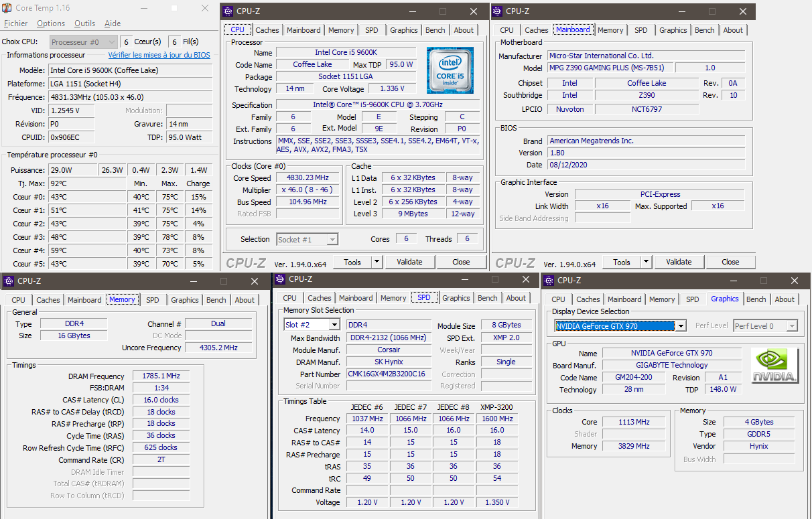Click the Fréquence value 4831.33MHz field
812x519 pixels.
(x=131, y=97)
